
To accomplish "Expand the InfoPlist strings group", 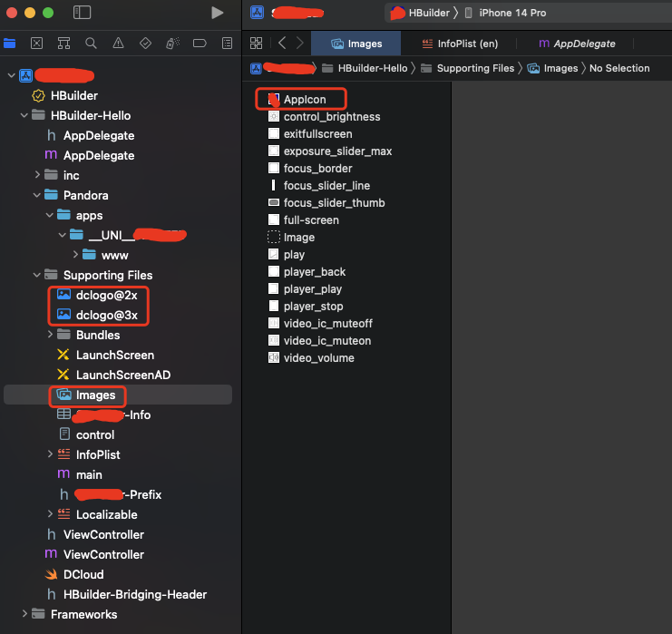I will click(x=50, y=454).
